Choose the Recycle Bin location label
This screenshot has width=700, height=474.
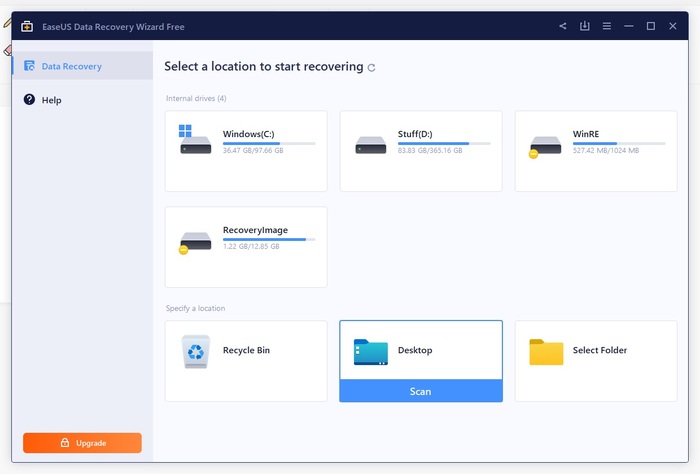246,350
